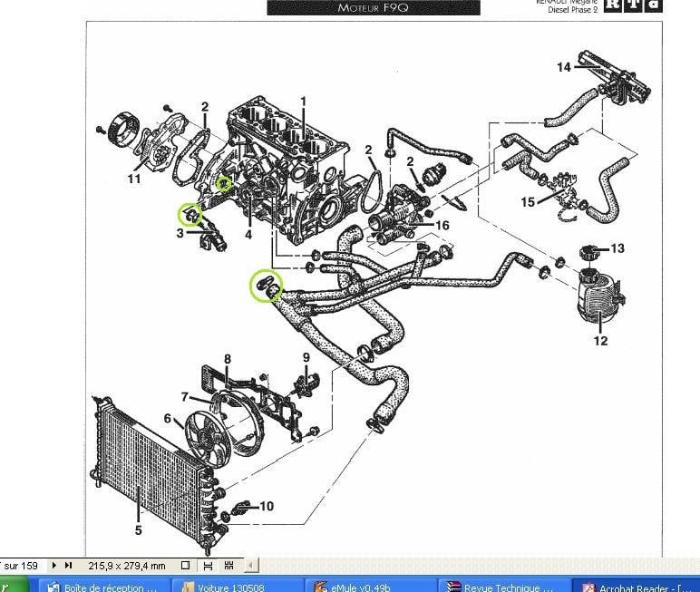
Task: Select single page layout icon
Action: point(185,566)
